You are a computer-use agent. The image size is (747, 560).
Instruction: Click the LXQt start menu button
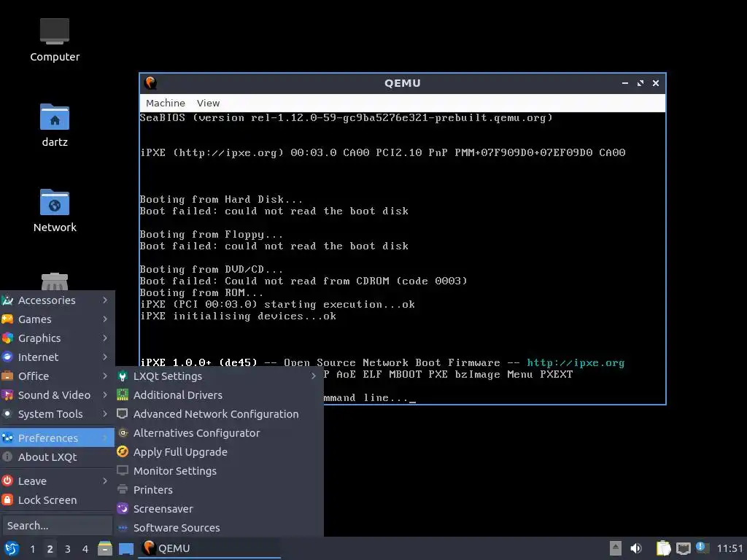[12, 549]
